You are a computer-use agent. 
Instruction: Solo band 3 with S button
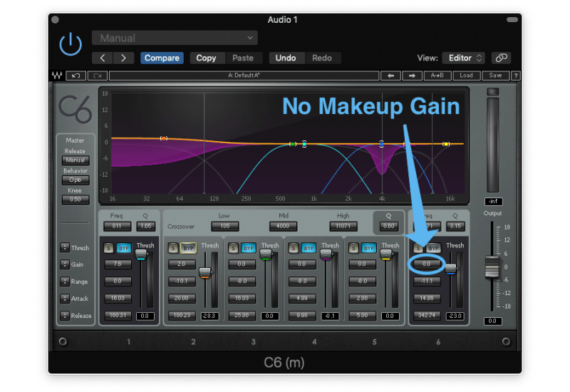(x=234, y=248)
